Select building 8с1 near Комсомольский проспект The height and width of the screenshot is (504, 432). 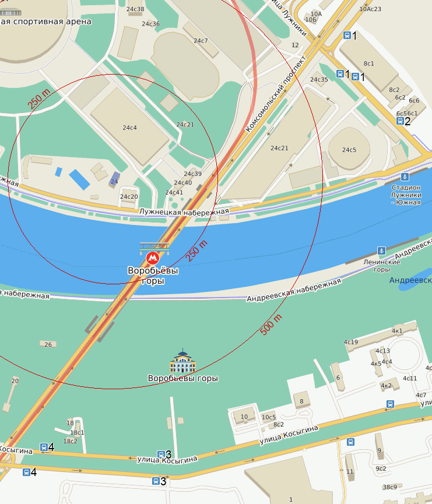point(368,64)
